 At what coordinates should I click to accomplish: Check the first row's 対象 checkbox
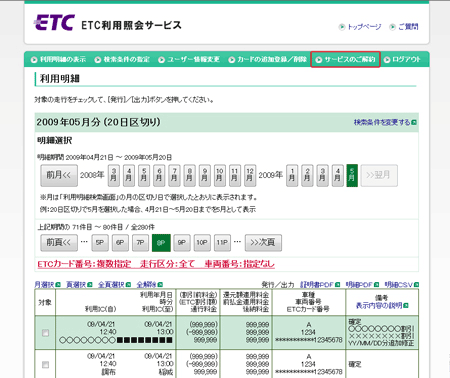45,333
